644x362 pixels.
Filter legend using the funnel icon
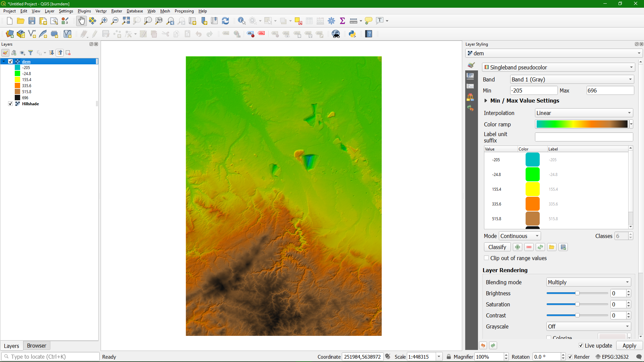31,53
